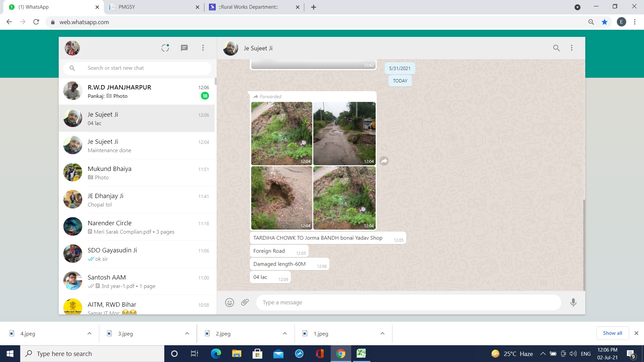Open Excel from the taskbar
Screen dimensions: 644x362
(x=361, y=354)
